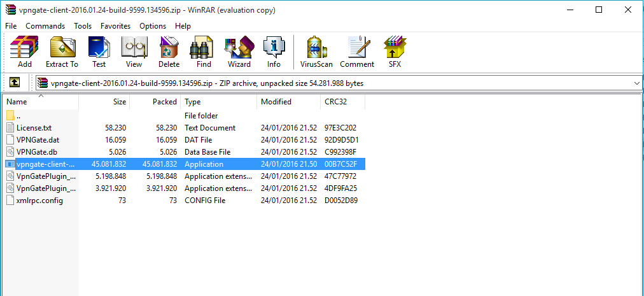Open the Help menu

[183, 26]
